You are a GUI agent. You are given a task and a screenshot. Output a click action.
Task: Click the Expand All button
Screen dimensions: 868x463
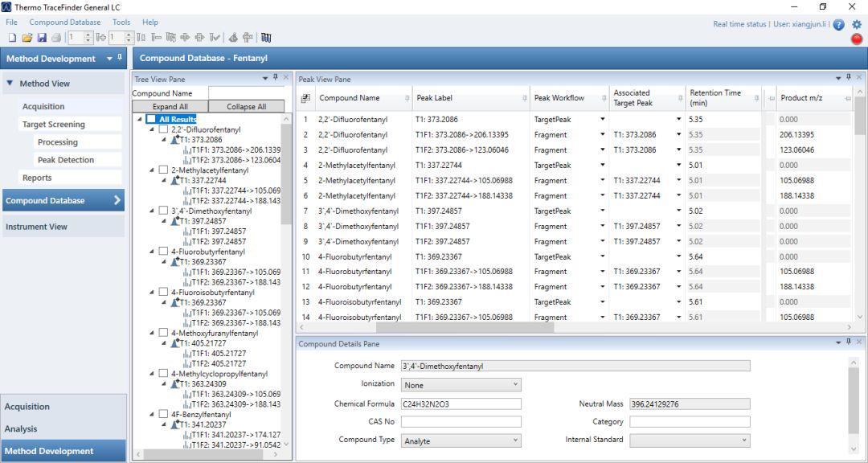170,107
